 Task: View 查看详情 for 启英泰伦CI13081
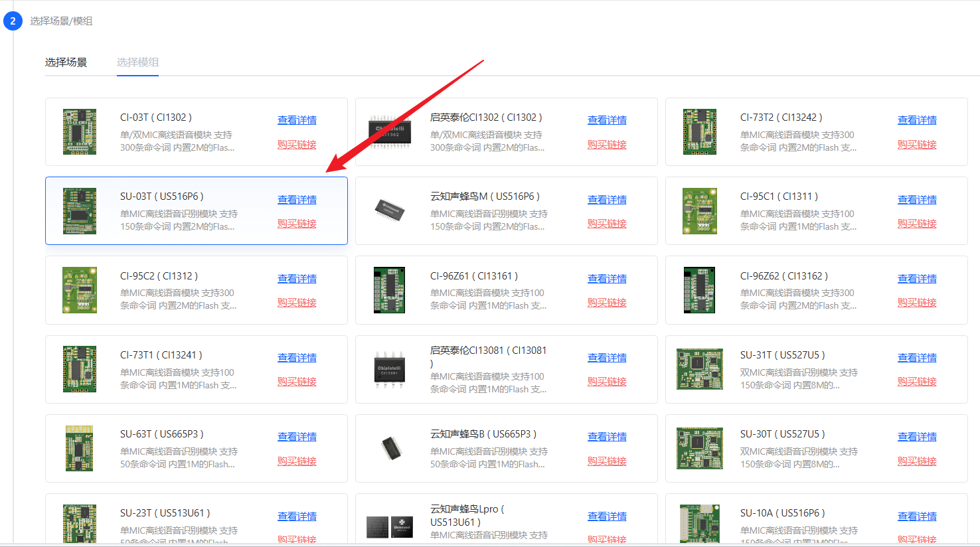[607, 358]
